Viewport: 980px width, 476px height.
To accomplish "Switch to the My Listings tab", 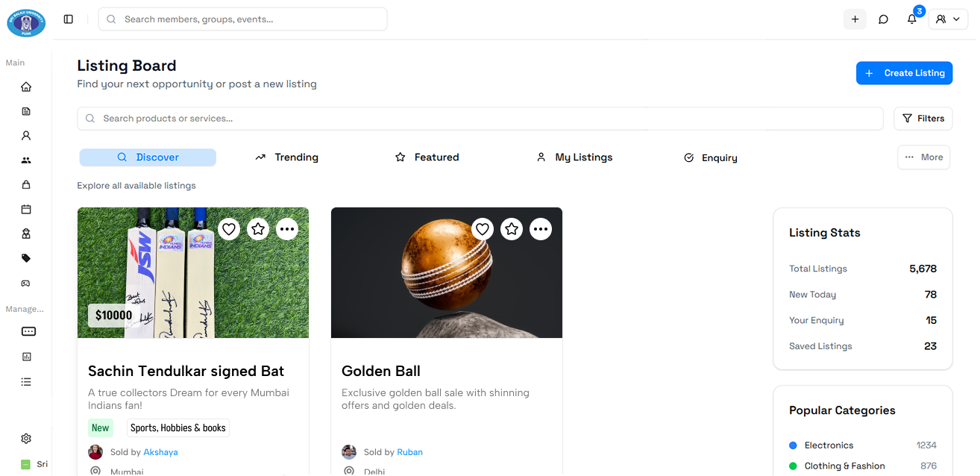I will pyautogui.click(x=574, y=157).
